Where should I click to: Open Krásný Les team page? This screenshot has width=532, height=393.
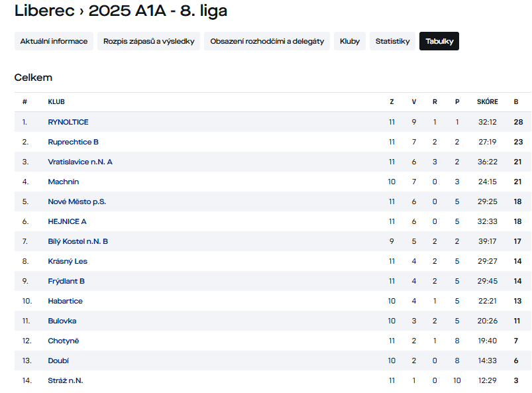pyautogui.click(x=68, y=261)
